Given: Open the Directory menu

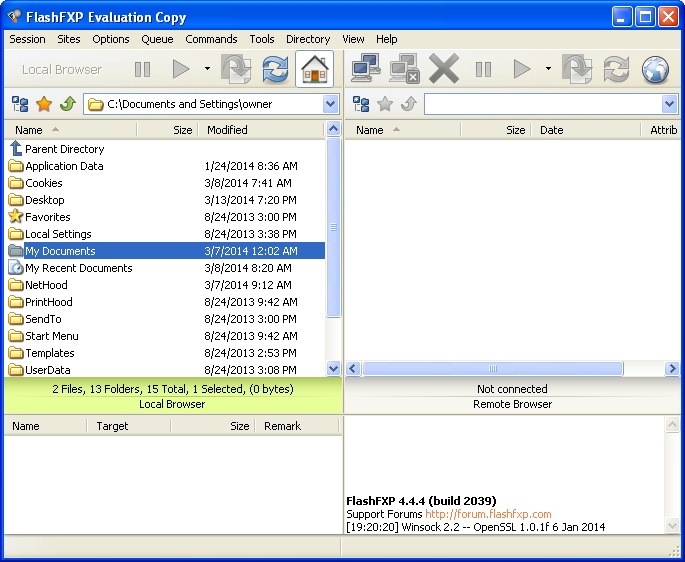Looking at the screenshot, I should pos(308,39).
